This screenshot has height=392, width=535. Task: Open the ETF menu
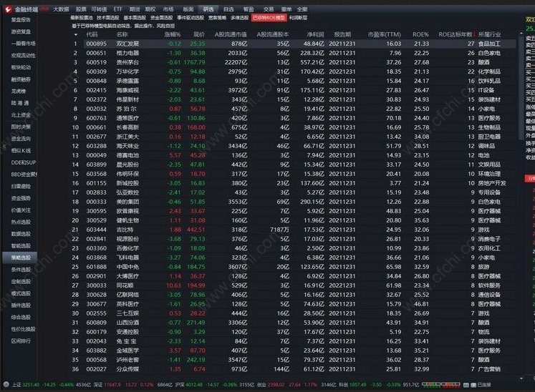tap(117, 9)
